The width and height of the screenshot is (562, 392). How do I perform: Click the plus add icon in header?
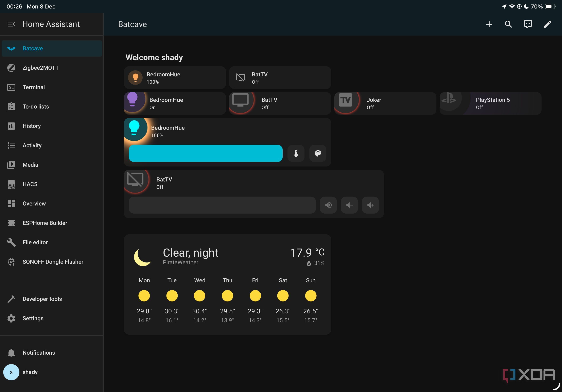click(489, 24)
